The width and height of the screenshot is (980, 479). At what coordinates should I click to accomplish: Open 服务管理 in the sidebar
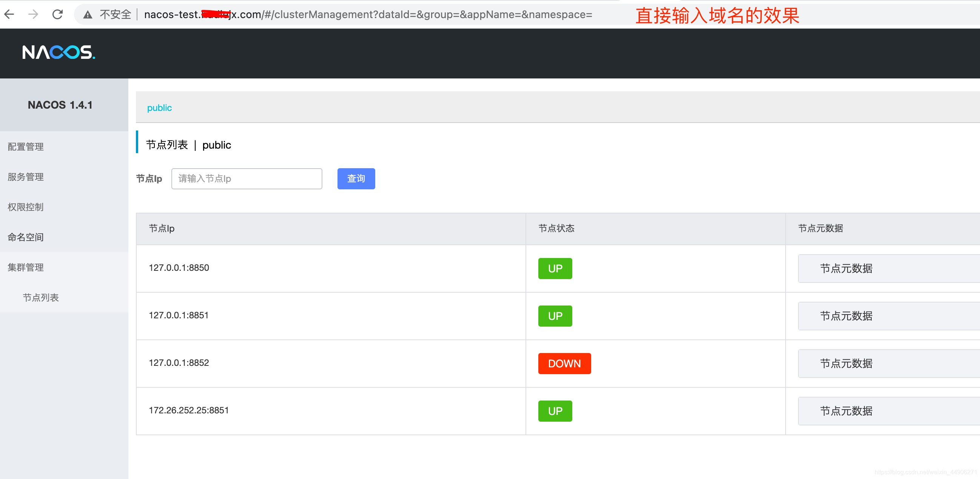coord(25,177)
